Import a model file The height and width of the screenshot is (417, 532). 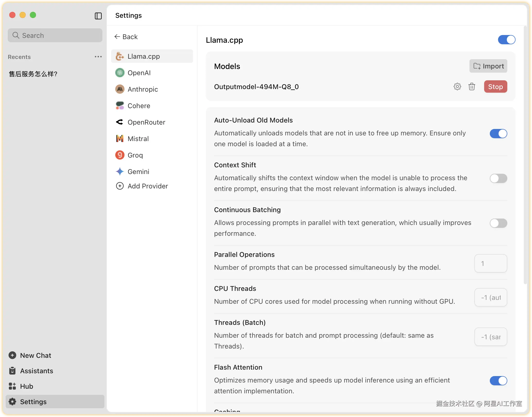pyautogui.click(x=488, y=66)
